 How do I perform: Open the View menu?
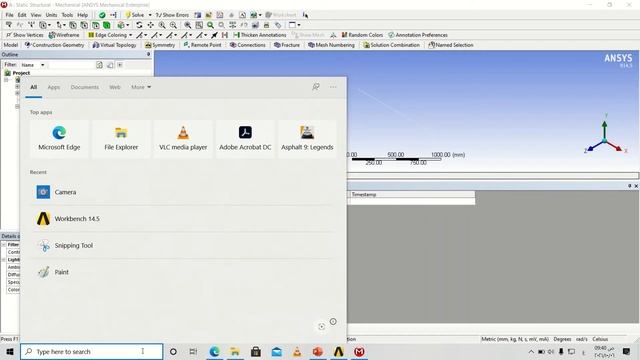[36, 15]
